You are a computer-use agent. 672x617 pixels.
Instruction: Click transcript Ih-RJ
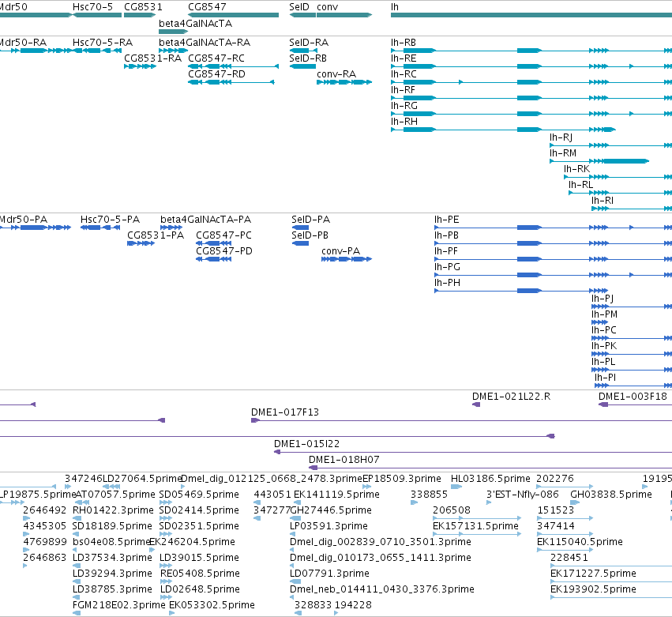561,137
